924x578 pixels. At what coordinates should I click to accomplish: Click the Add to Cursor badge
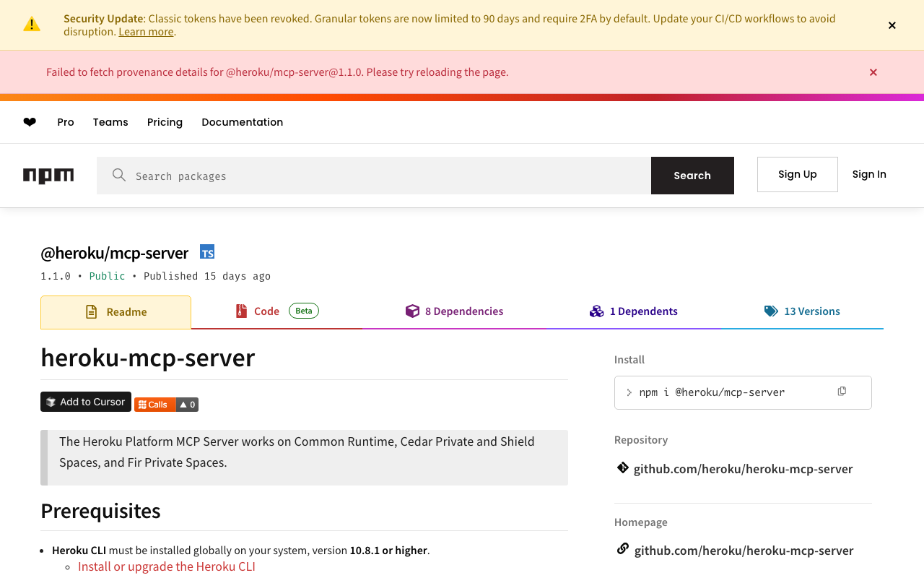(86, 402)
